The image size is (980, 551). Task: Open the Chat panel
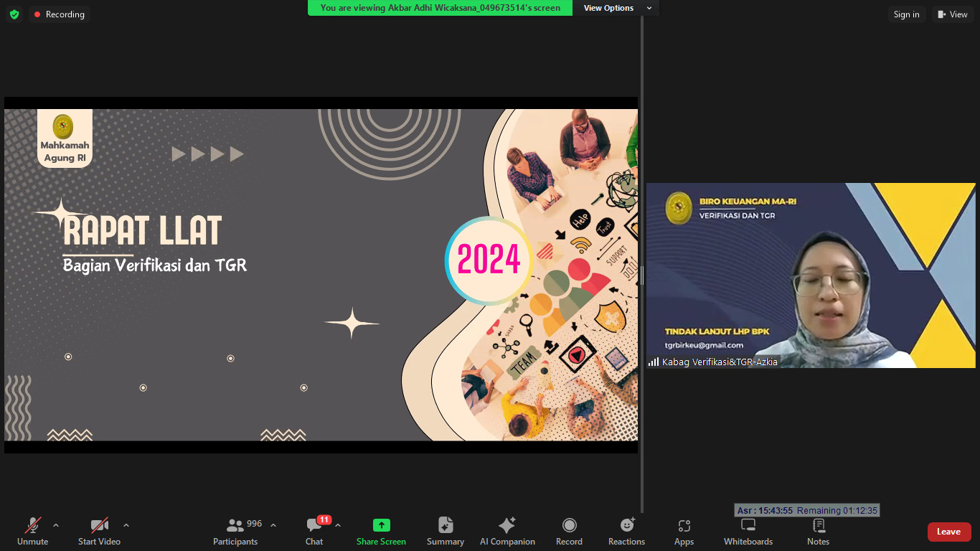(x=314, y=532)
